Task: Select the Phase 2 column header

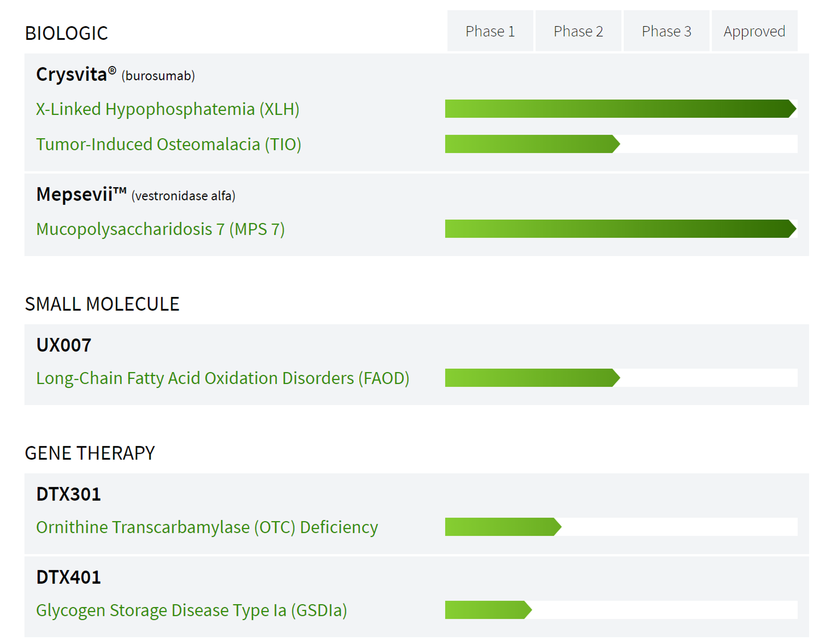Action: pyautogui.click(x=578, y=31)
